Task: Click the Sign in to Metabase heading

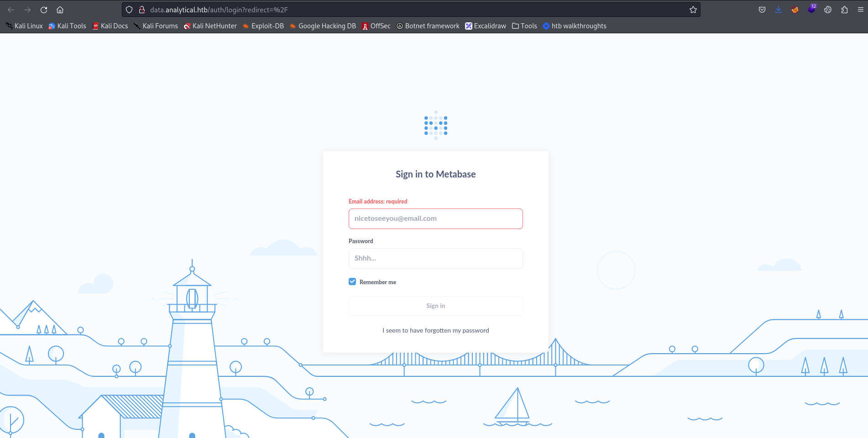Action: (x=436, y=174)
